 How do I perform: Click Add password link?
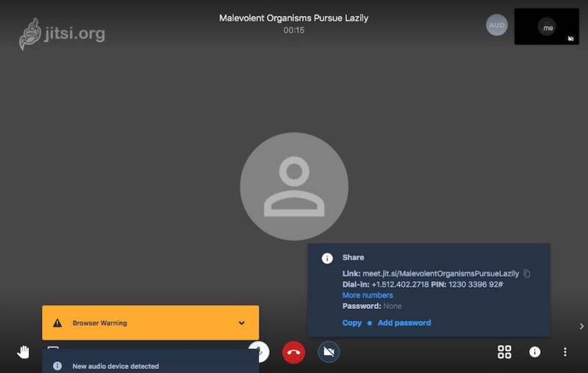pyautogui.click(x=404, y=323)
